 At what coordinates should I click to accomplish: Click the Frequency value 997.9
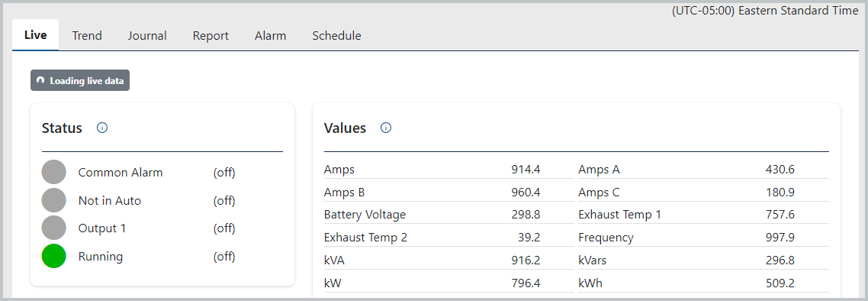pyautogui.click(x=780, y=238)
